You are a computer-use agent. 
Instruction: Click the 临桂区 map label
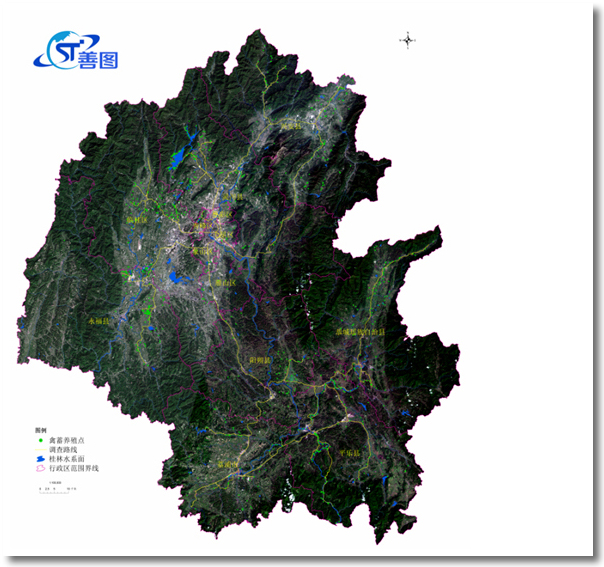137,220
